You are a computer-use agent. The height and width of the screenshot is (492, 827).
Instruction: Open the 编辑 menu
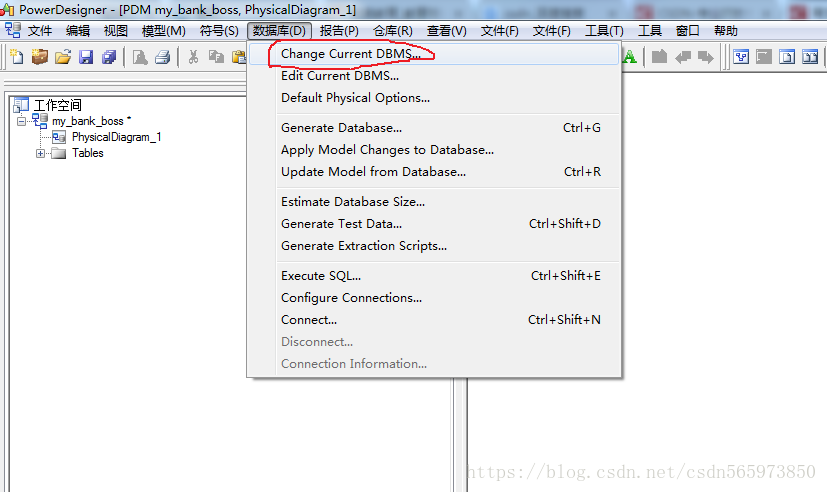(x=78, y=31)
